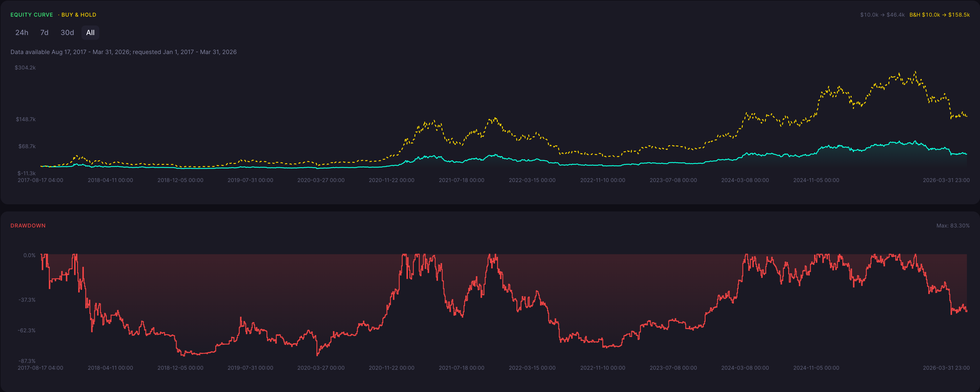Click the -37.3% drawdown axis label
The width and height of the screenshot is (980, 392).
coord(27,300)
